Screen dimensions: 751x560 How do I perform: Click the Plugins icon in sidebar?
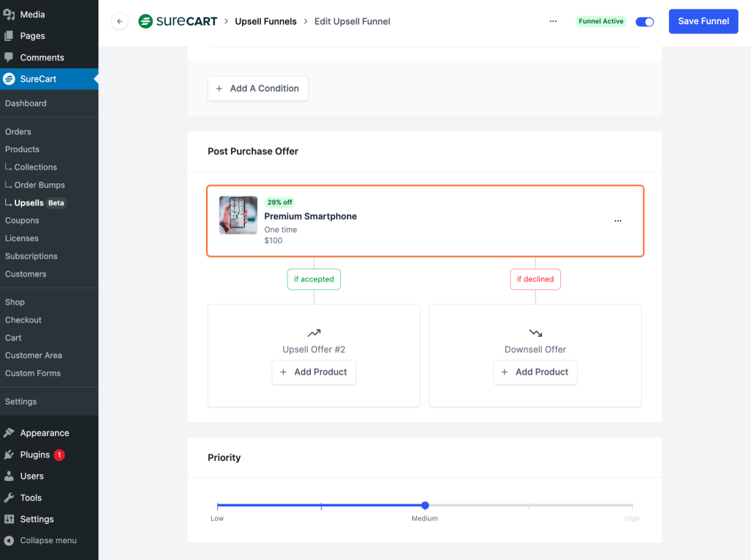pos(9,454)
